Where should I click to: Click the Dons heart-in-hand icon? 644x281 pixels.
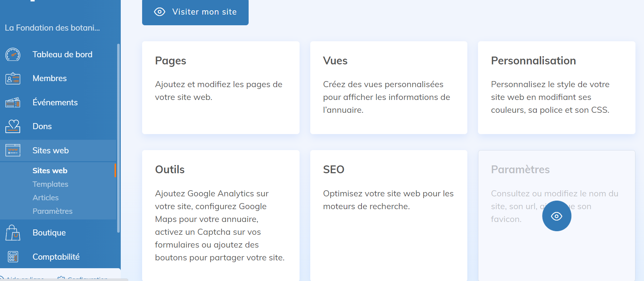point(13,126)
